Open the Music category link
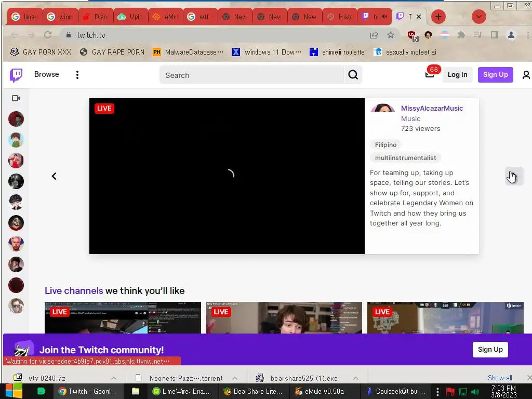The image size is (532, 399). pyautogui.click(x=410, y=119)
